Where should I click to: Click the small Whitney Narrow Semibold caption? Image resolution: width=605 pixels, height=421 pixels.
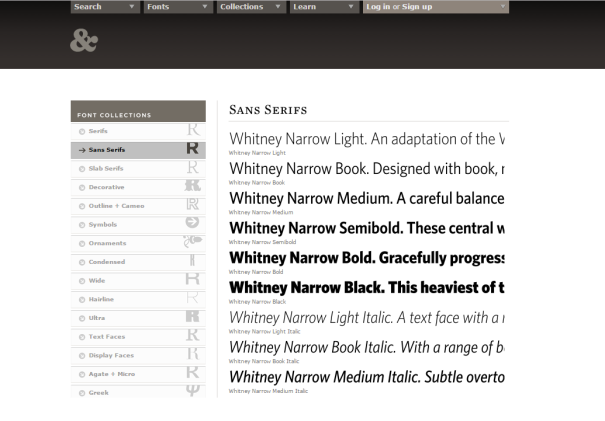pos(262,242)
